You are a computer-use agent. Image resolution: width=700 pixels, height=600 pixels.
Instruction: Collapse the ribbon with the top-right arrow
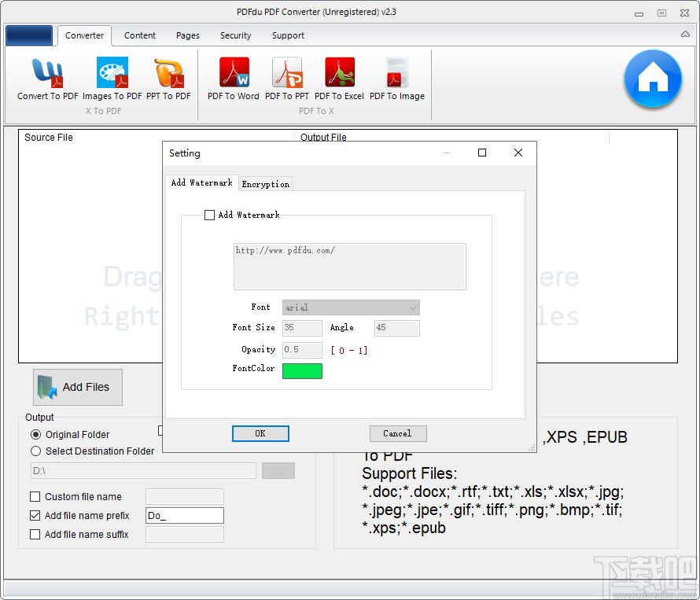coord(685,35)
